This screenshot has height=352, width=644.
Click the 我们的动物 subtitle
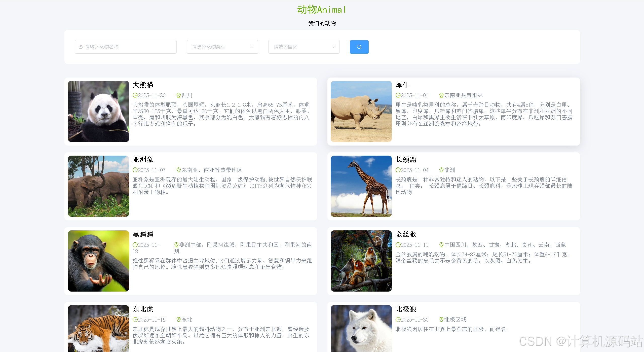[x=322, y=23]
